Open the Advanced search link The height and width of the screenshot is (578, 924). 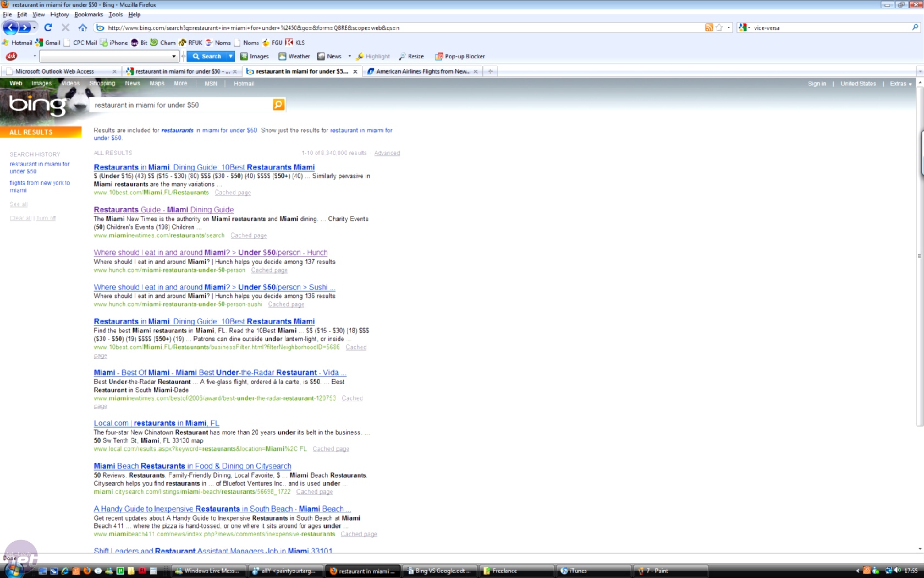pyautogui.click(x=387, y=153)
